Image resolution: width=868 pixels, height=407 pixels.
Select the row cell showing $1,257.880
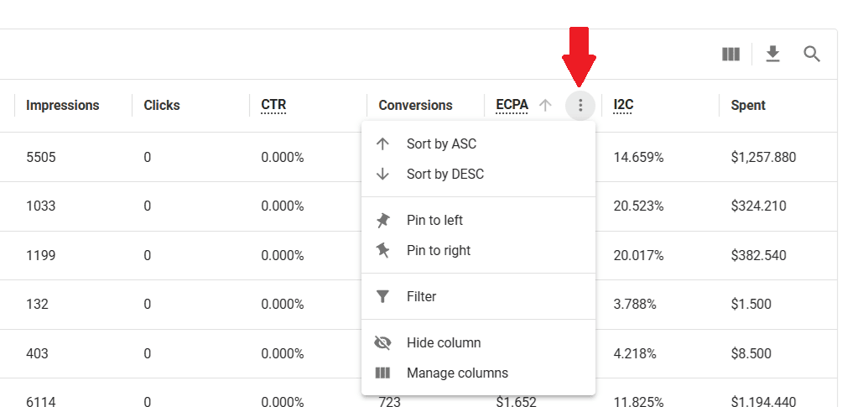tap(763, 157)
